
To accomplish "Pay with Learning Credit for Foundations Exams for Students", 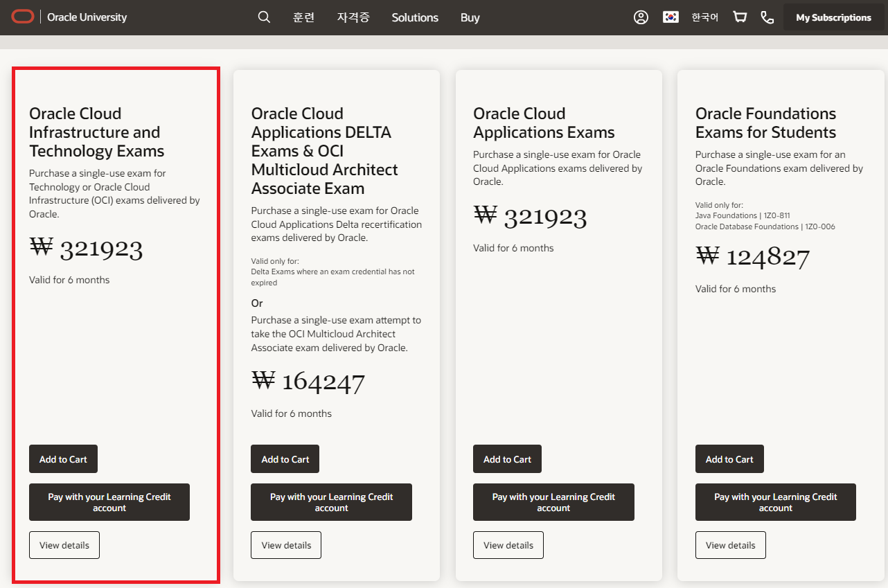I will 776,502.
